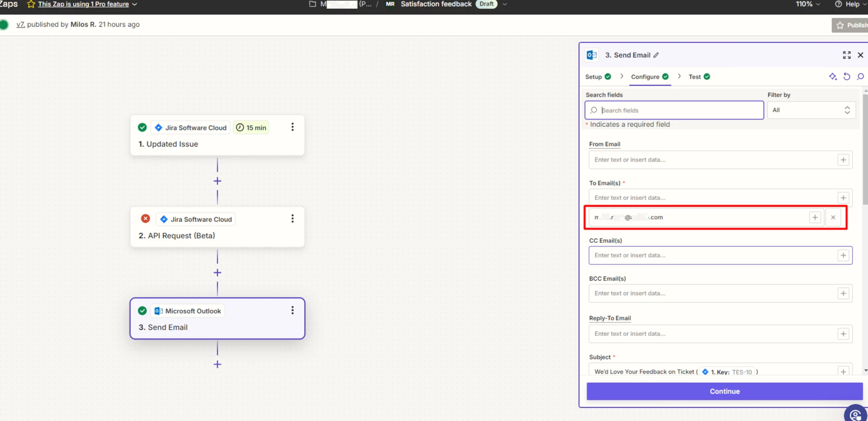Add step below Send Email with plus

[x=217, y=364]
